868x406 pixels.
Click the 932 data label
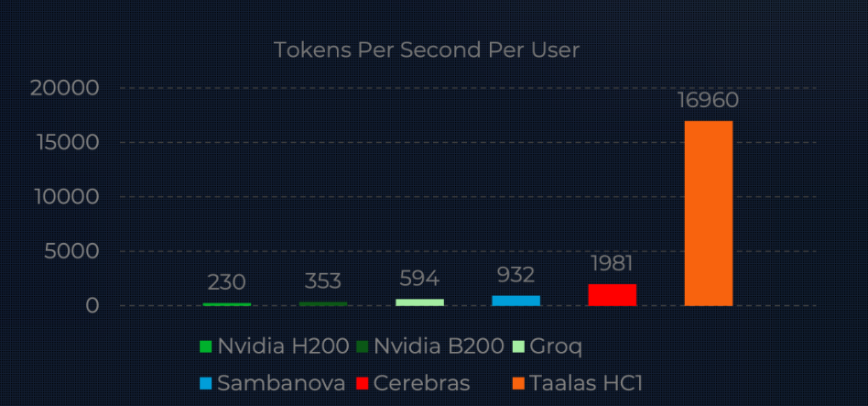[x=515, y=275]
